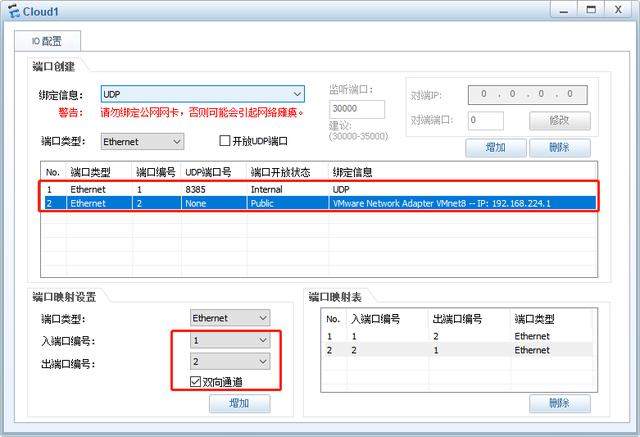Click the 监听端口 field showing 30000
640x437 pixels.
(357, 109)
